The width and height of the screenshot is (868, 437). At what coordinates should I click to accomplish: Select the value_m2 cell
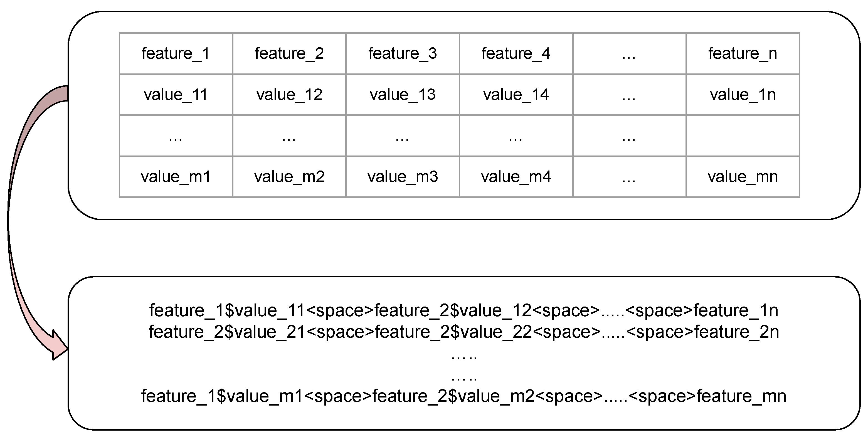click(x=289, y=177)
